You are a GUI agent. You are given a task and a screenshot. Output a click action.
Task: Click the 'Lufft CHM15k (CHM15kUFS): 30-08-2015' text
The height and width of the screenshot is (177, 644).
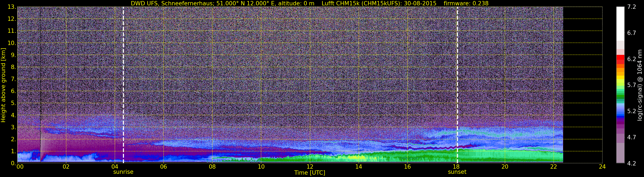(379, 3)
